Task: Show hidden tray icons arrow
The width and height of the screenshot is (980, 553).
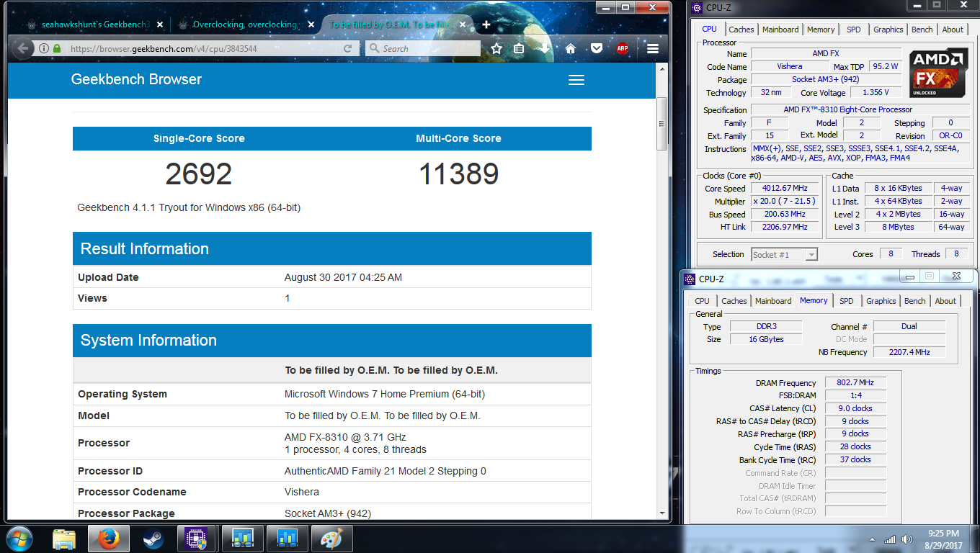Action: pos(873,539)
